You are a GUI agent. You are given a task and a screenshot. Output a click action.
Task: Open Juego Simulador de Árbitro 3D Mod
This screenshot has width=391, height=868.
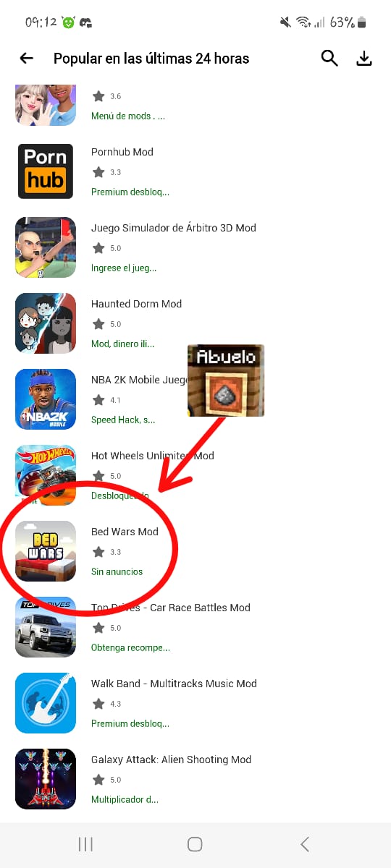pos(174,228)
